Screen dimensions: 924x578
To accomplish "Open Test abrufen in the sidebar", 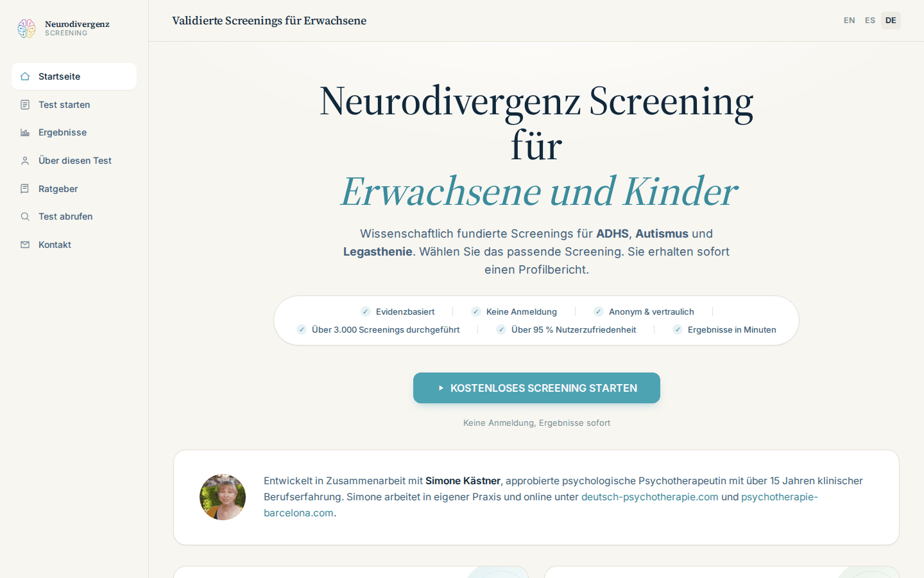I will [74, 216].
